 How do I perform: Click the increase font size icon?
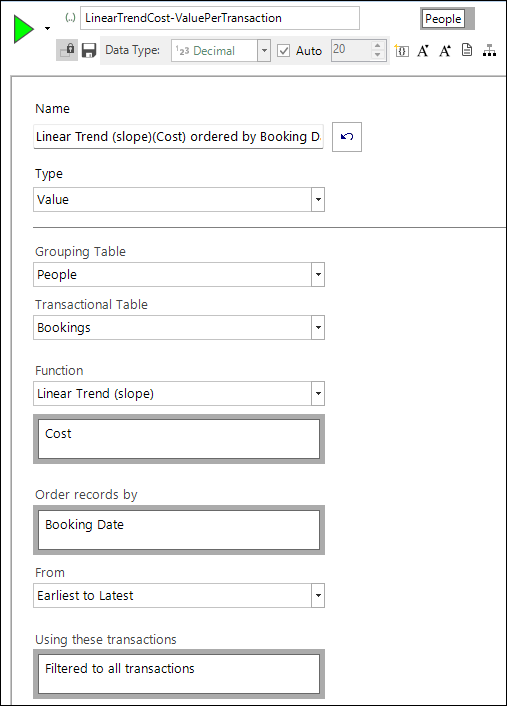[445, 50]
